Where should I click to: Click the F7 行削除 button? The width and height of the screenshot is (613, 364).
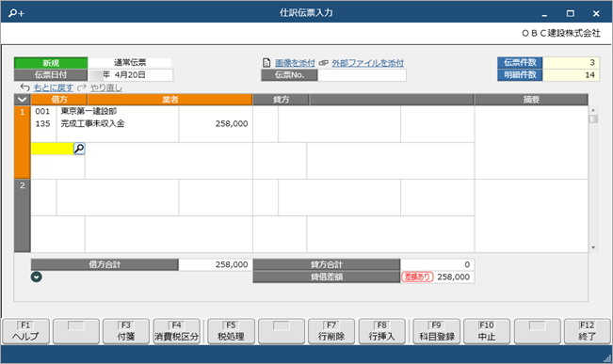(331, 331)
